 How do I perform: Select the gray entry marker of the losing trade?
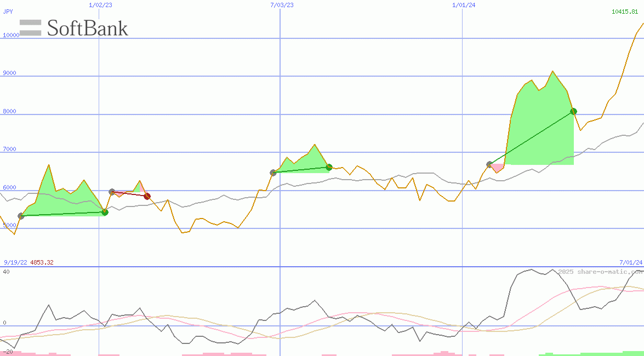click(112, 192)
